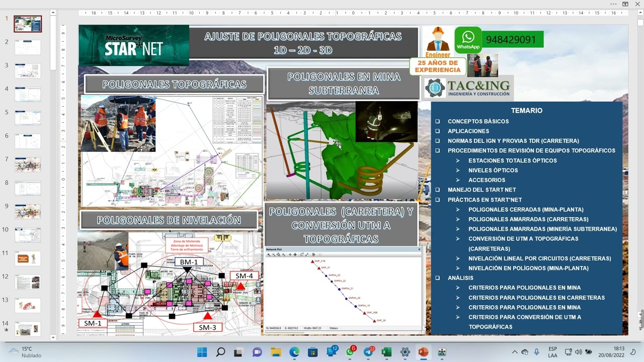644x362 pixels.
Task: Click 'POLIGONALES TOPOGRÁFICAS' heading box
Action: click(x=174, y=84)
